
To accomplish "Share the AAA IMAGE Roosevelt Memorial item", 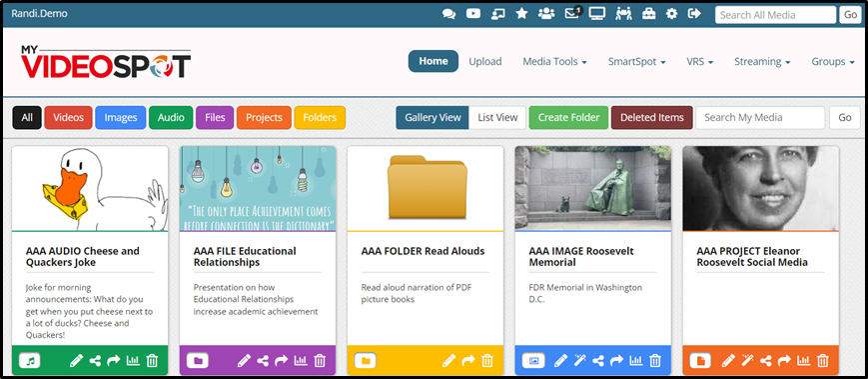I will click(x=598, y=361).
